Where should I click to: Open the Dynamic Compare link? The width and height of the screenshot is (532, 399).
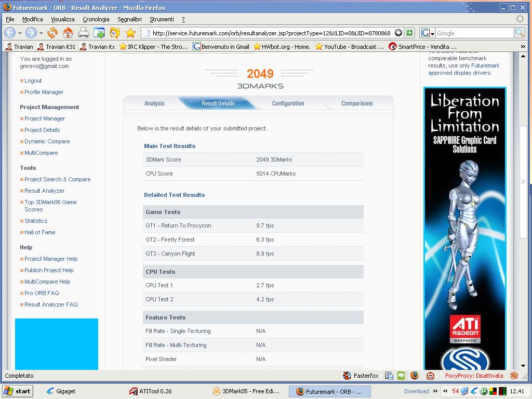pos(47,141)
